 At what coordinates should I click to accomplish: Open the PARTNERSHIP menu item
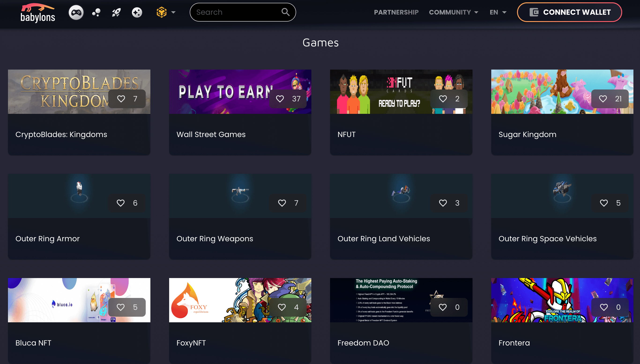(x=396, y=12)
